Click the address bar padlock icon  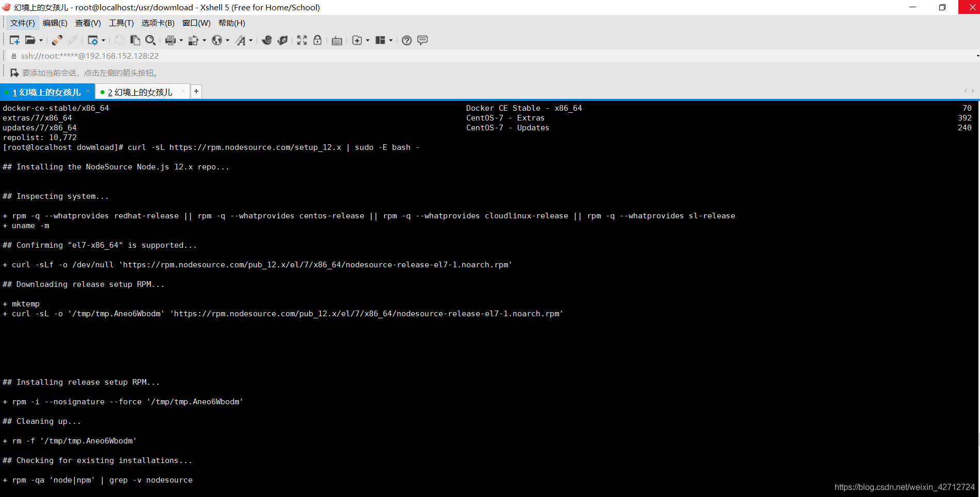pos(14,56)
